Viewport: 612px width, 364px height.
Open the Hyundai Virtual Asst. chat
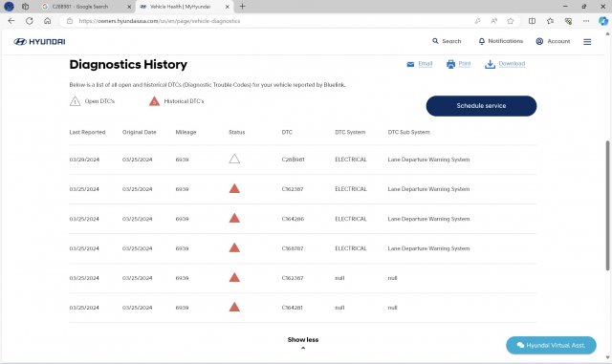pyautogui.click(x=551, y=345)
